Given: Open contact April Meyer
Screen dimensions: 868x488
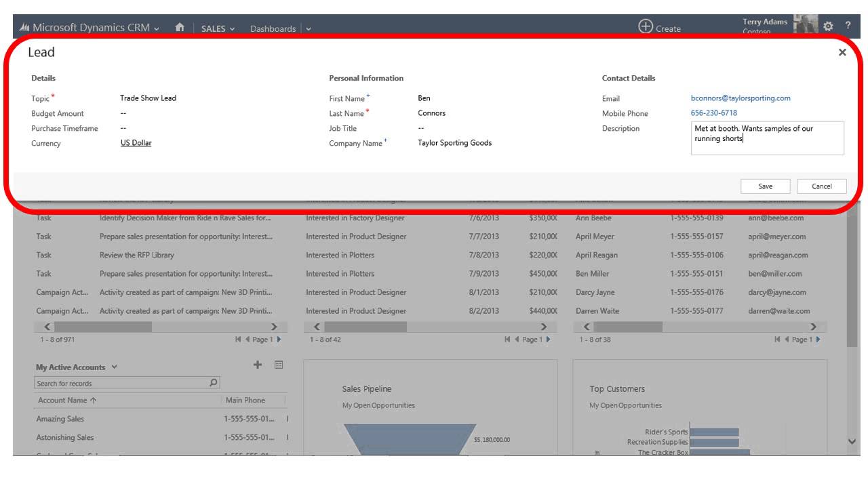Looking at the screenshot, I should (595, 237).
